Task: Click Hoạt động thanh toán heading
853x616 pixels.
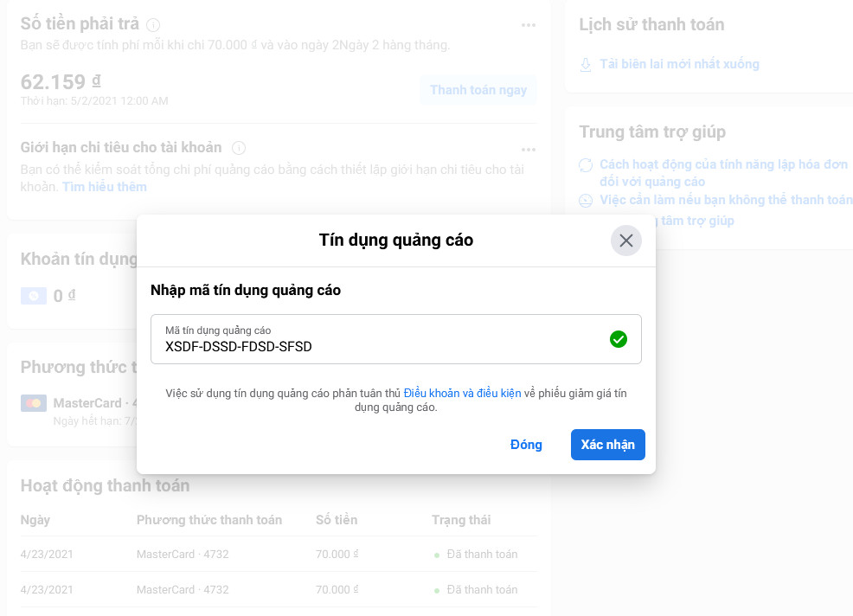Action: click(x=105, y=485)
